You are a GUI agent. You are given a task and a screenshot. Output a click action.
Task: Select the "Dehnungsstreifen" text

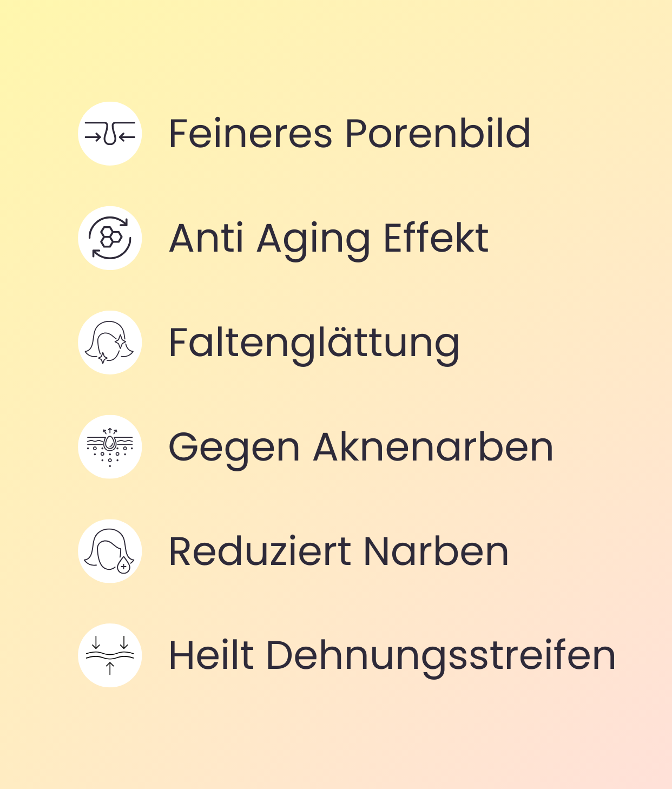(440, 656)
